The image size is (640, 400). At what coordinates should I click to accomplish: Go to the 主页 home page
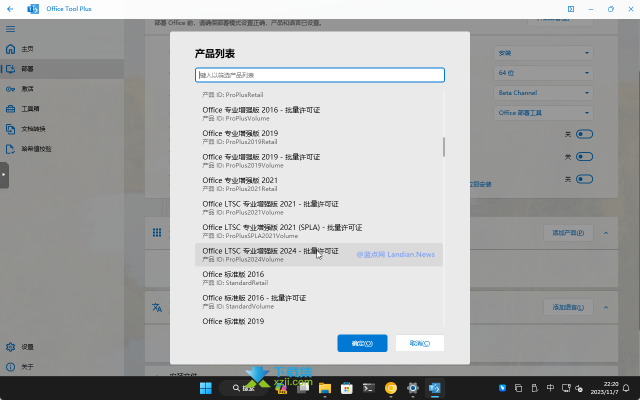coord(62,49)
